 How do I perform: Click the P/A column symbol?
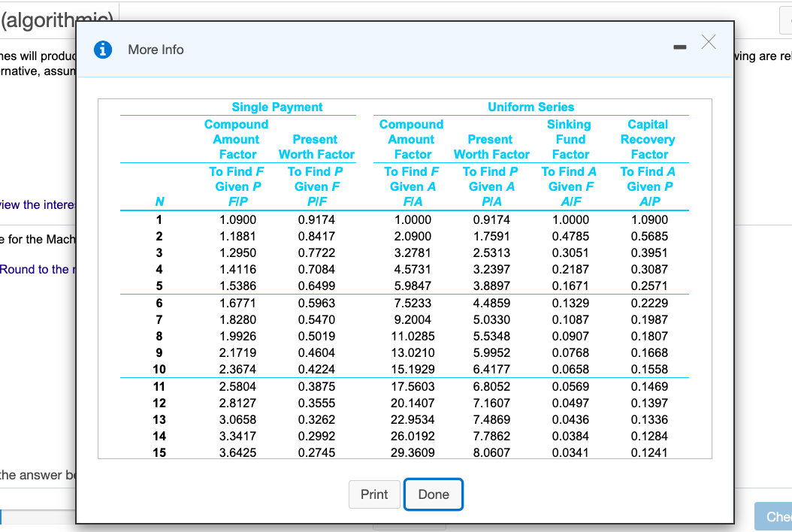(x=491, y=201)
